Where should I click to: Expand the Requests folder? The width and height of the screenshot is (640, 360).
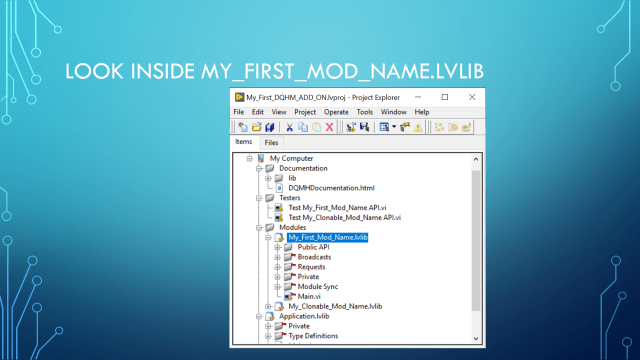pyautogui.click(x=278, y=267)
